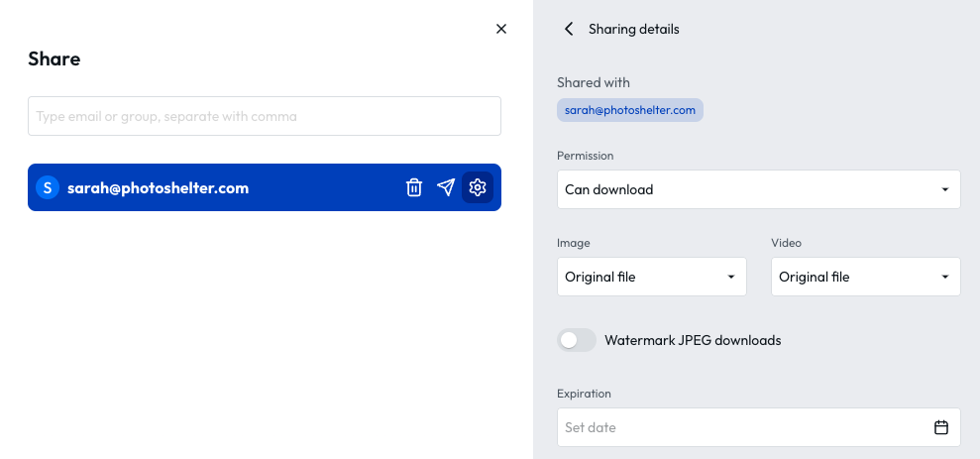Click the sarah@photoshelter.com shared-with chip
The image size is (980, 459).
tap(630, 110)
